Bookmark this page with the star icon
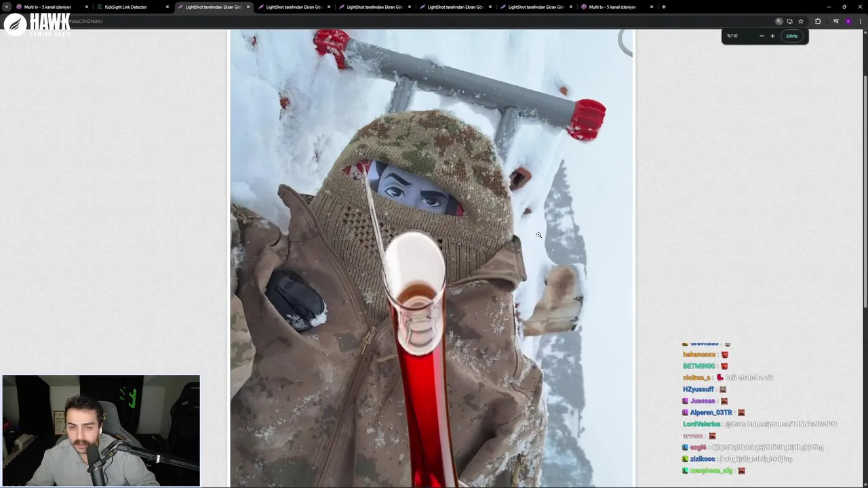 [x=800, y=21]
